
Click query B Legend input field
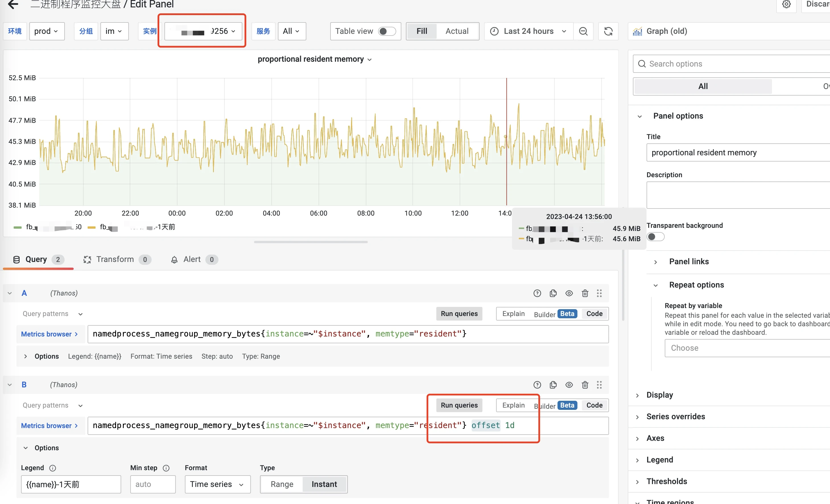pos(71,484)
